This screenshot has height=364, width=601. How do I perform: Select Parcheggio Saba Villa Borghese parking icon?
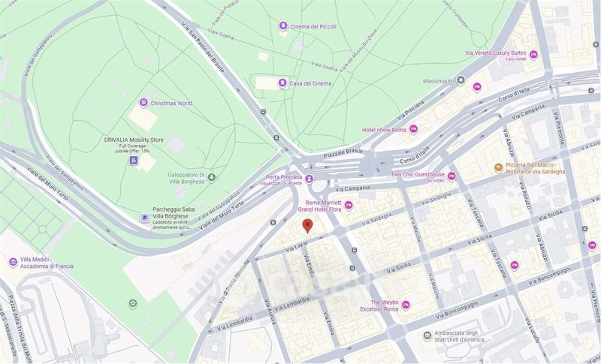(x=144, y=218)
